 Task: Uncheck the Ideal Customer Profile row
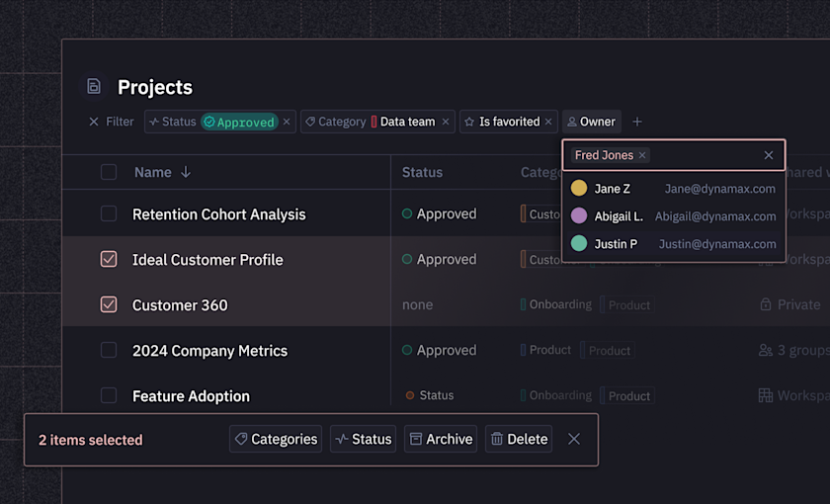click(x=109, y=259)
